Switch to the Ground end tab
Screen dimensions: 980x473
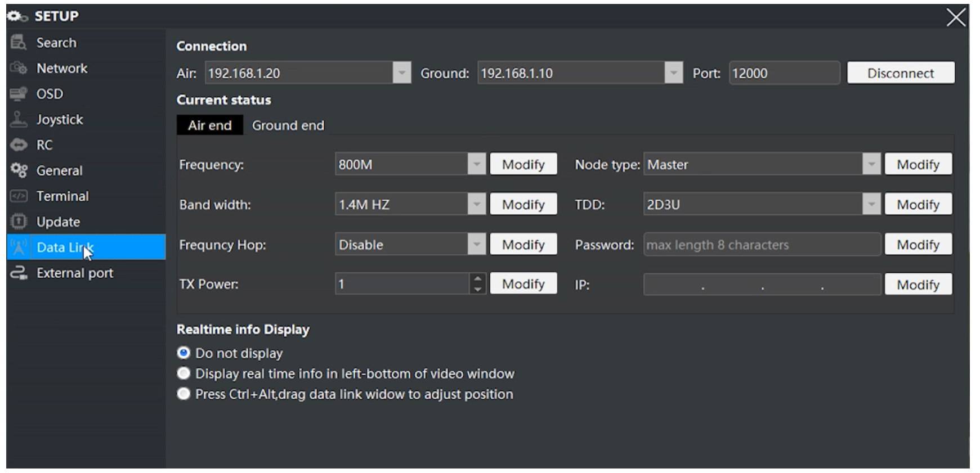point(288,125)
